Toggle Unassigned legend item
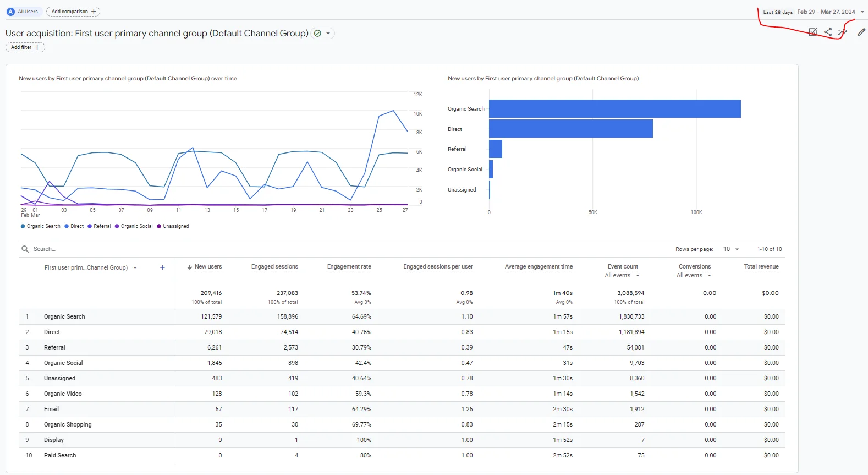 173,226
